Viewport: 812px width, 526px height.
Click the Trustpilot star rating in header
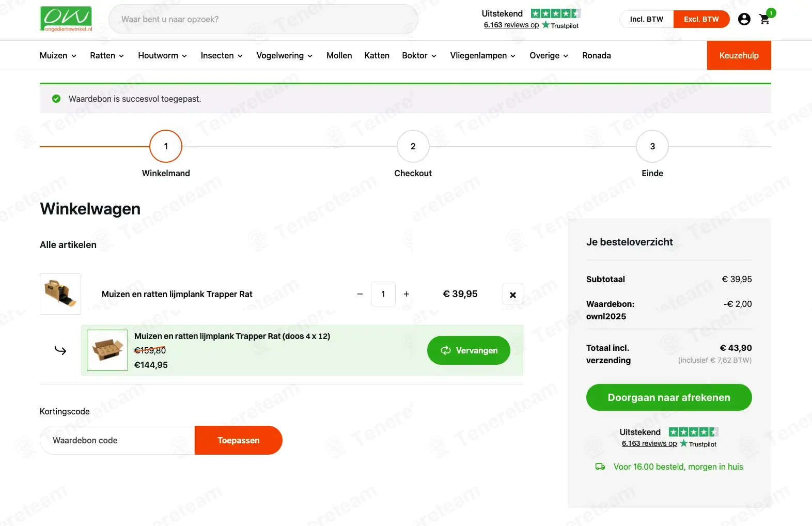click(x=555, y=13)
